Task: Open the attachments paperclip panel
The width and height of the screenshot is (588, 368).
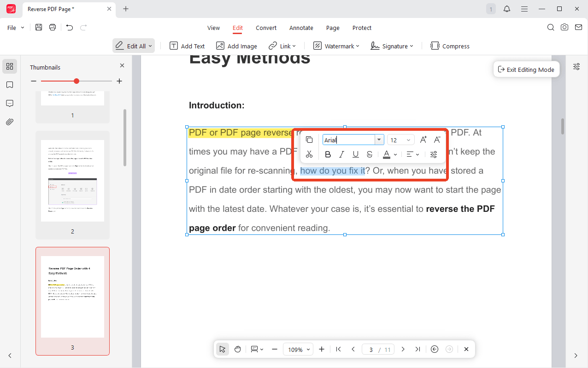Action: tap(10, 122)
